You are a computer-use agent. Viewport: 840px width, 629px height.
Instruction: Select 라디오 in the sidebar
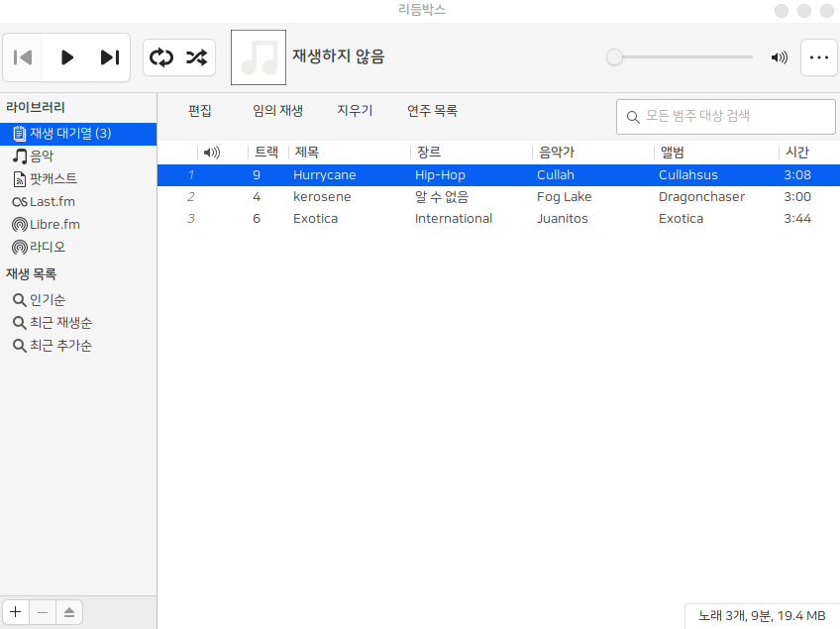tap(47, 248)
